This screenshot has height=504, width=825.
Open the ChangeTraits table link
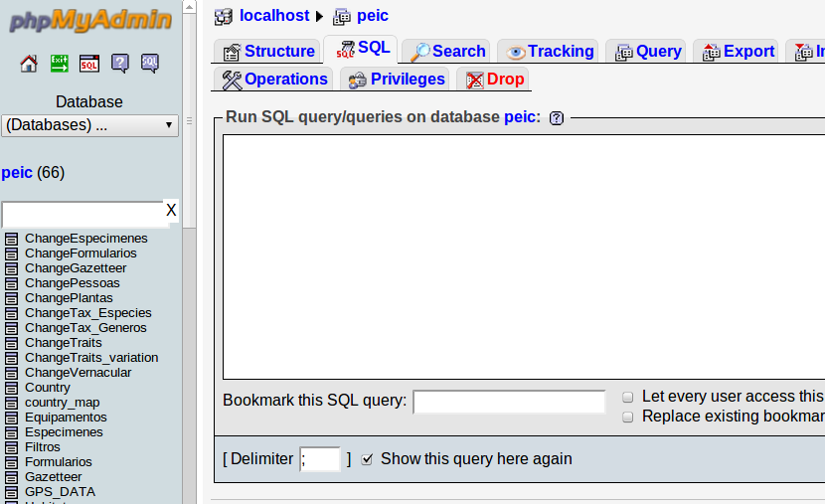pos(64,343)
